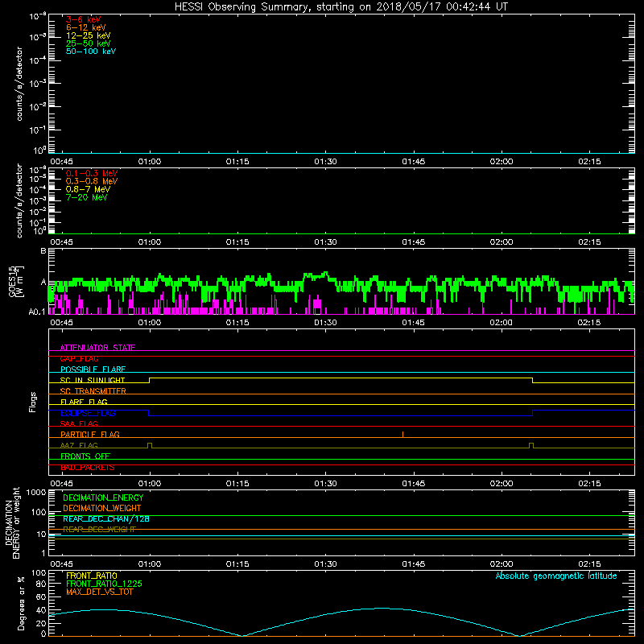Click the B level label on GOES15 axis

[x=43, y=251]
